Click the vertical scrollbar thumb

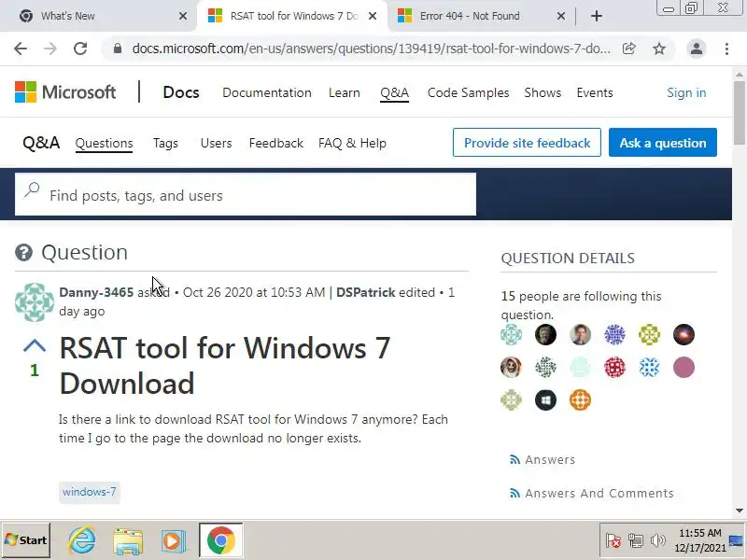coord(739,113)
